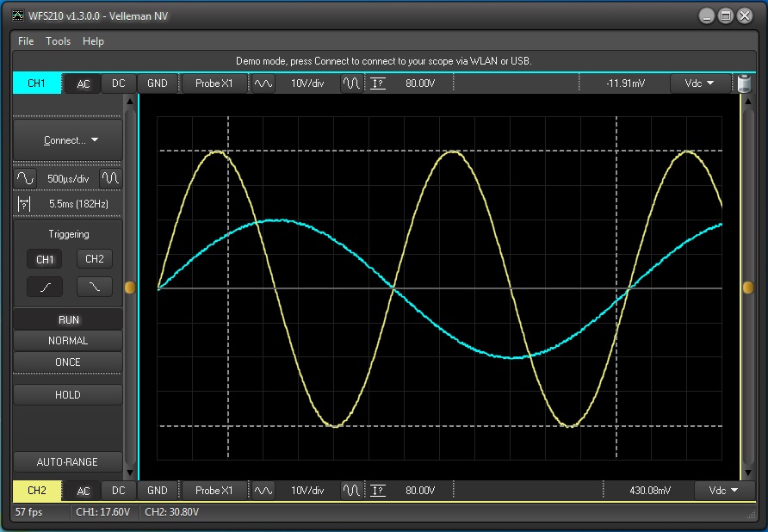Viewport: 768px width, 532px height.
Task: Open the Tools menu
Action: (59, 41)
